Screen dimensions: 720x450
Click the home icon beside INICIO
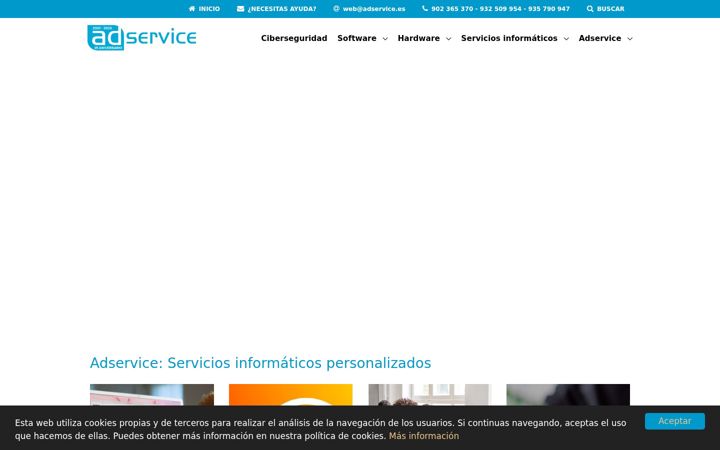point(191,9)
